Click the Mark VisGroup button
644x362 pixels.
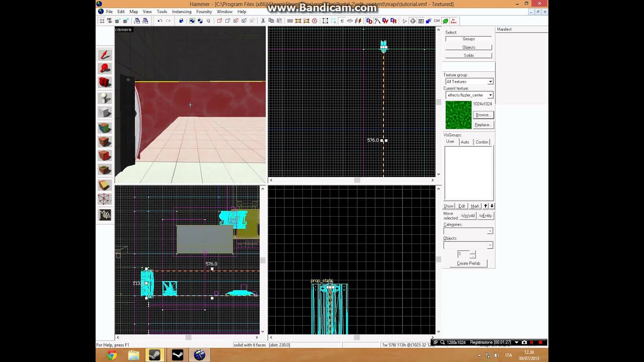click(x=475, y=206)
